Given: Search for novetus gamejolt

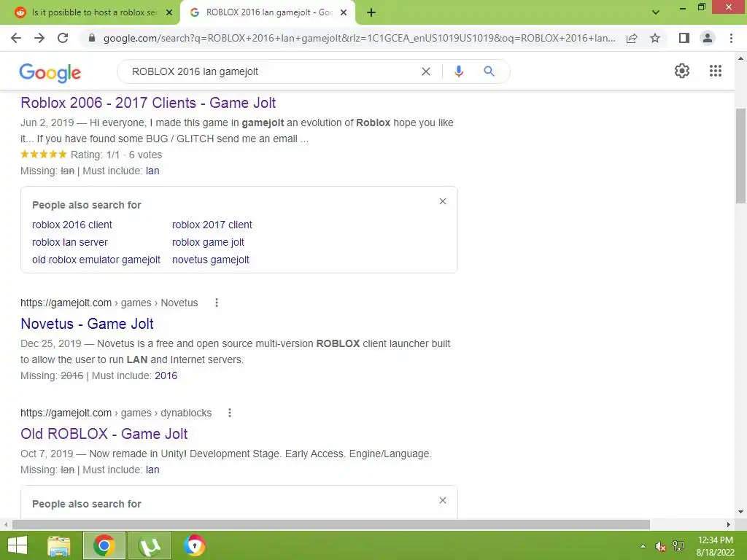Looking at the screenshot, I should 211,260.
